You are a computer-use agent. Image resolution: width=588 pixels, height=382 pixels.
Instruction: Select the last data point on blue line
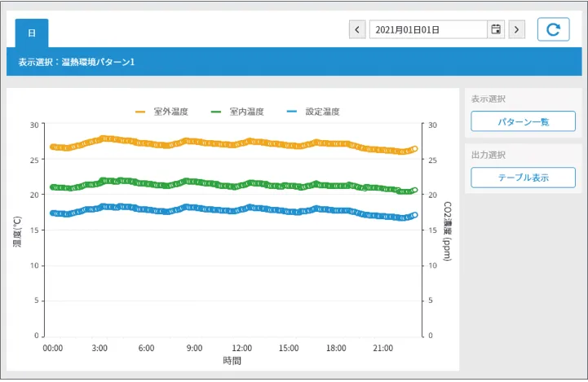click(x=414, y=216)
